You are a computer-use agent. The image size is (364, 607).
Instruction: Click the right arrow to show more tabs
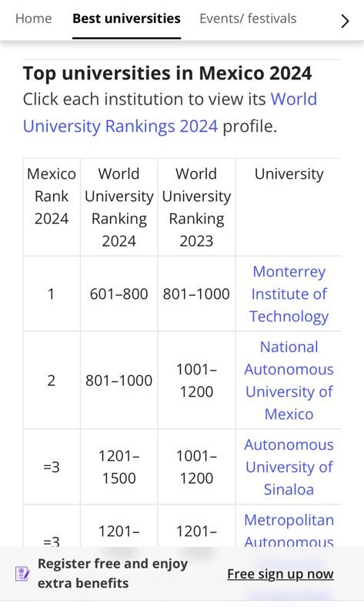[345, 21]
